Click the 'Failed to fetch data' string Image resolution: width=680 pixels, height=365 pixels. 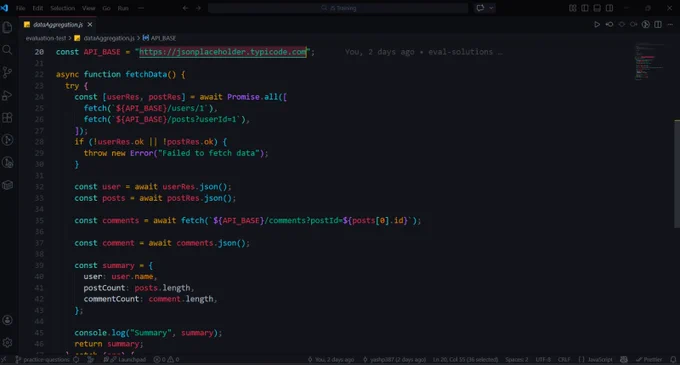(208, 153)
